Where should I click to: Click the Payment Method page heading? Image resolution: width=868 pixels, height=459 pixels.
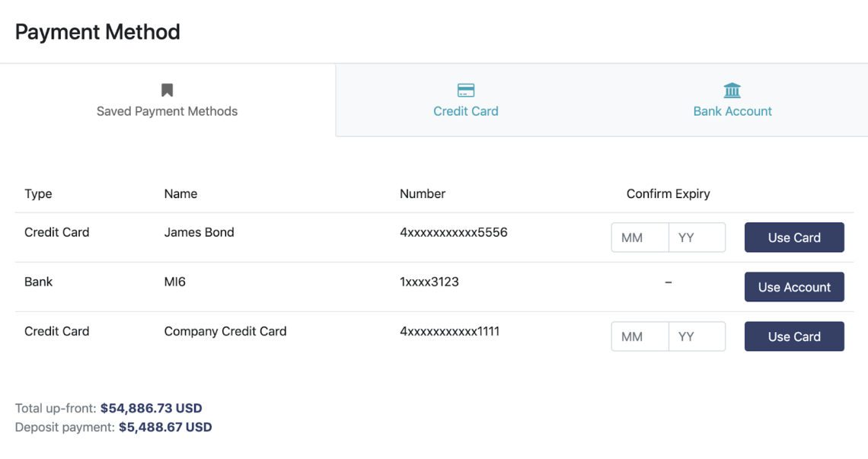(97, 32)
